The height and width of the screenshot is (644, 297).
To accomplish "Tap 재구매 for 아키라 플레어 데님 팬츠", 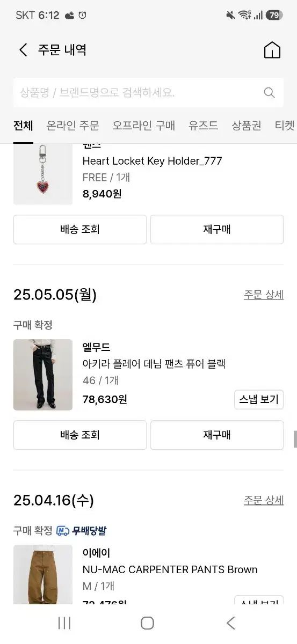I will (217, 435).
